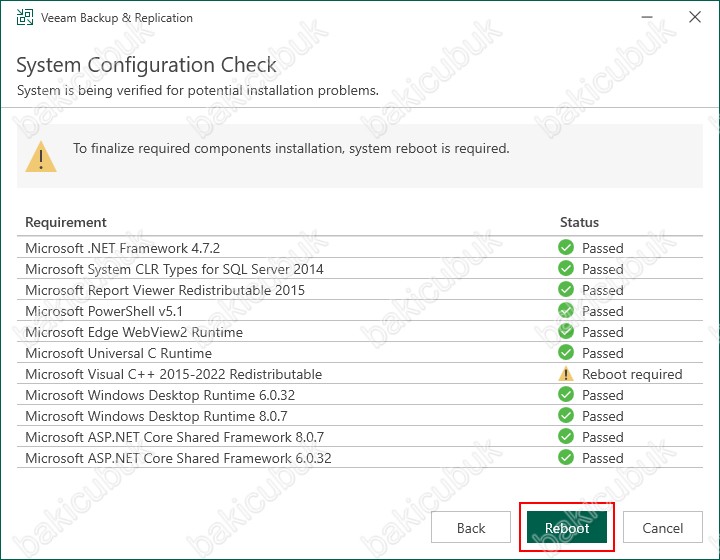This screenshot has height=560, width=720.
Task: Click the system reboot is required message
Action: (291, 149)
